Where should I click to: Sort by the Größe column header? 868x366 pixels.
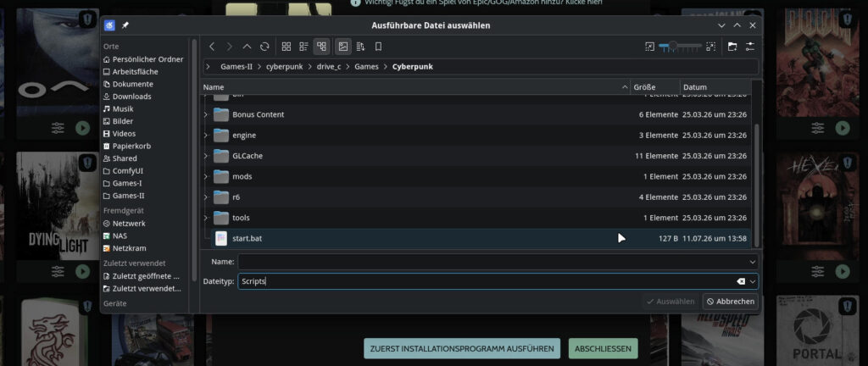655,87
